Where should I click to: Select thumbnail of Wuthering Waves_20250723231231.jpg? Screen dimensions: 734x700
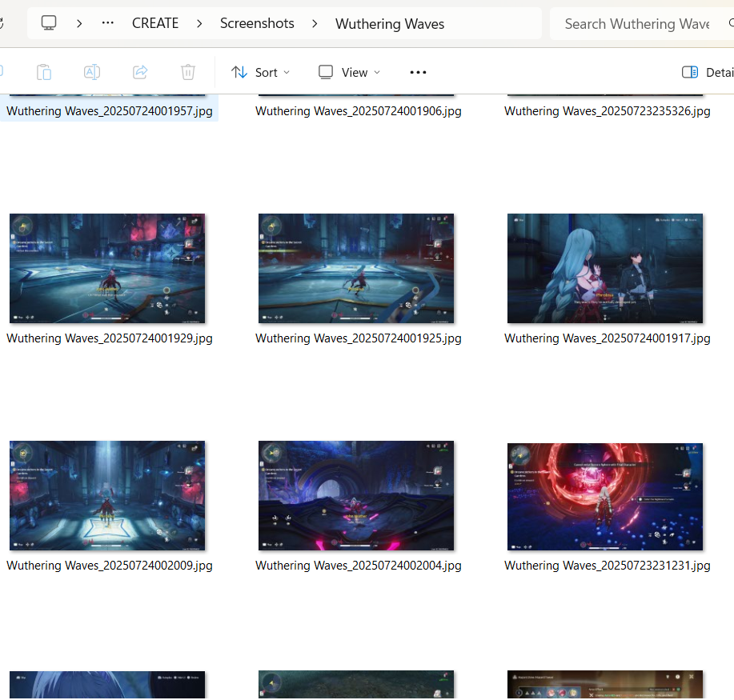pos(605,497)
